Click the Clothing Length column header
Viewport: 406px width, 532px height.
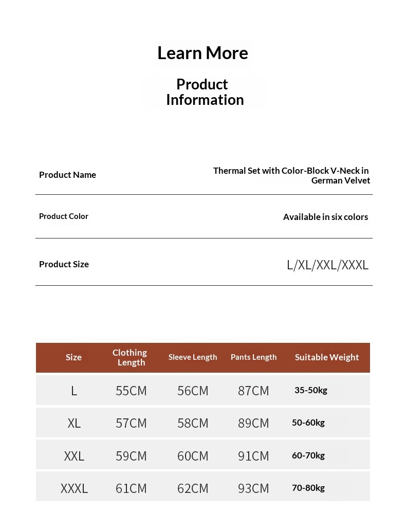tap(130, 357)
